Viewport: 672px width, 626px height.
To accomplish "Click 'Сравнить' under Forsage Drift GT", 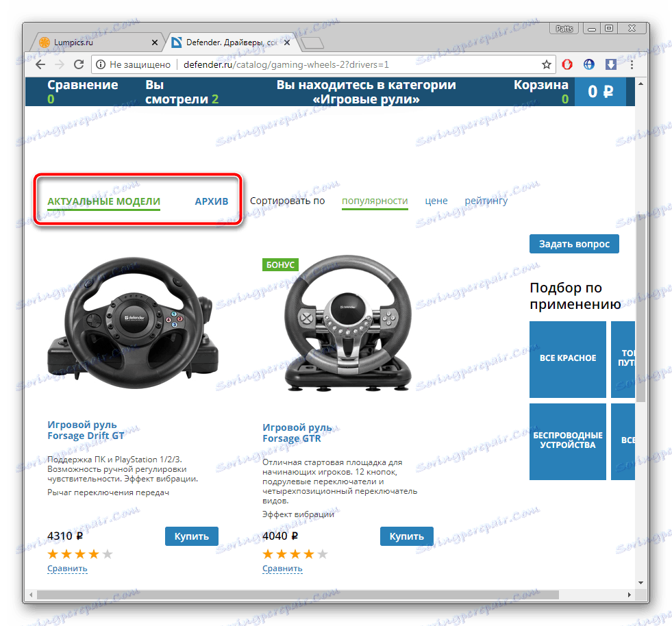I will 67,568.
